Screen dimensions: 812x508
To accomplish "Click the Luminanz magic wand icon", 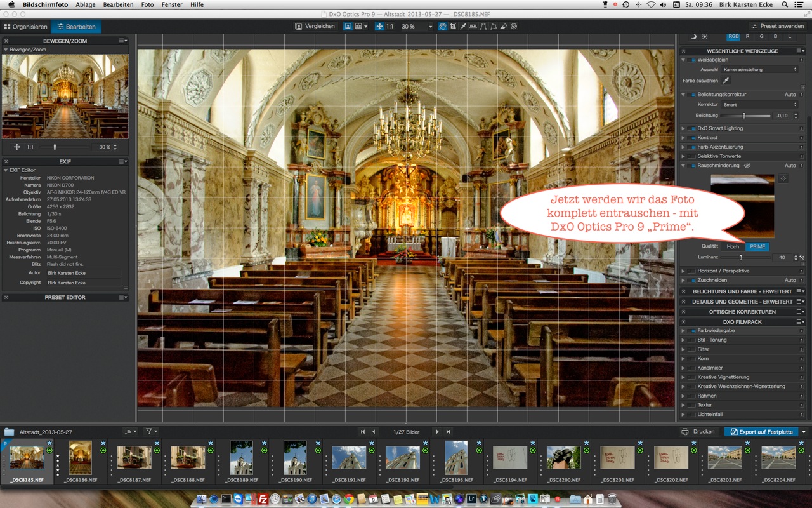I will tap(802, 257).
